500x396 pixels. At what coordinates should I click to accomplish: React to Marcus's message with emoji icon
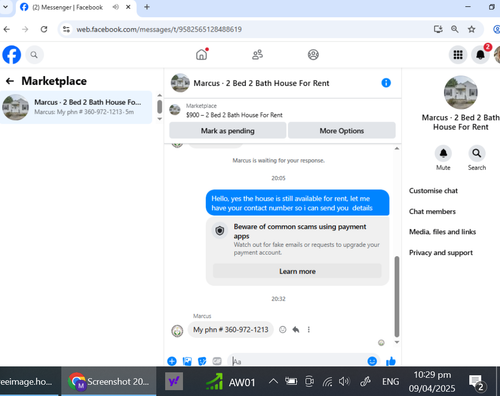(283, 330)
